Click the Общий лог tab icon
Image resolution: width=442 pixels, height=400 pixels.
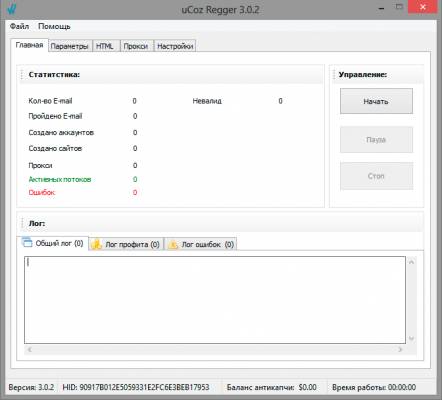(x=27, y=242)
